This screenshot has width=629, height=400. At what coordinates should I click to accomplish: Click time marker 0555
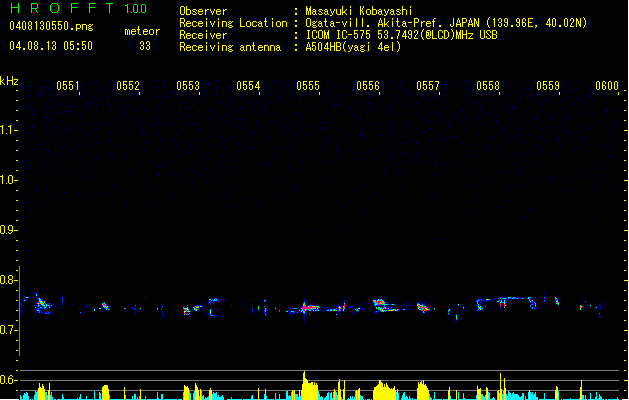308,86
